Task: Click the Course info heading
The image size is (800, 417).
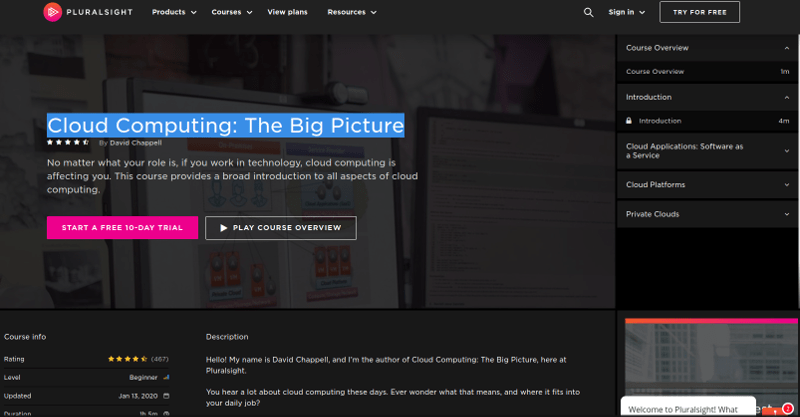Action: click(25, 337)
